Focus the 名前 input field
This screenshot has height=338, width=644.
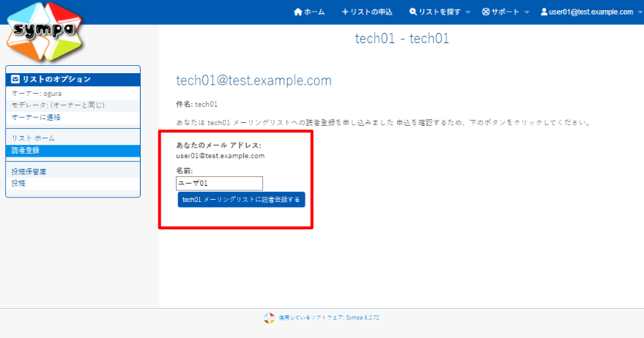(x=219, y=184)
